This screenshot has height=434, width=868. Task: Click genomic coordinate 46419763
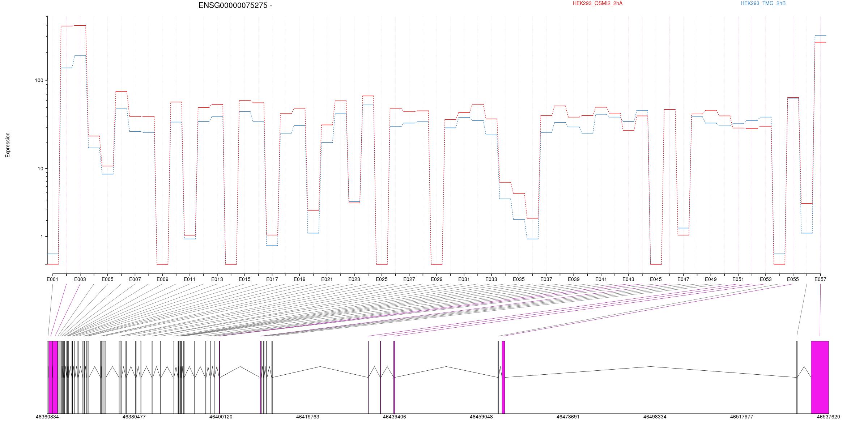click(x=307, y=417)
